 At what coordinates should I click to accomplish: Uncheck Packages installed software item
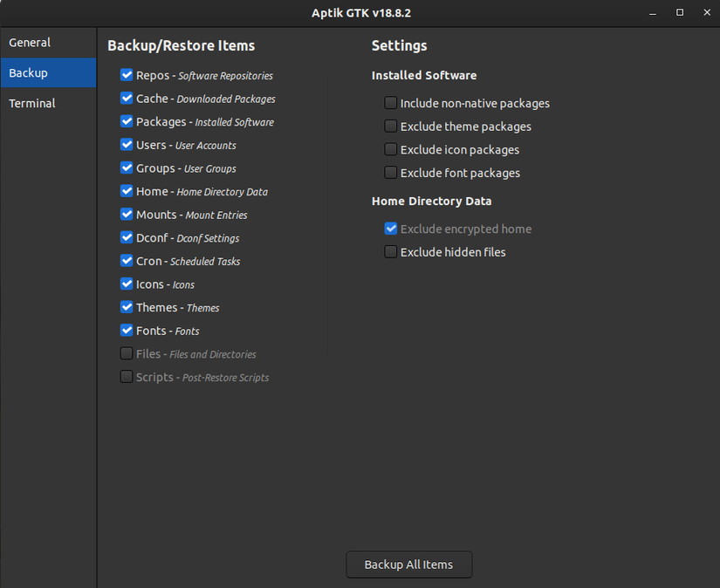127,122
